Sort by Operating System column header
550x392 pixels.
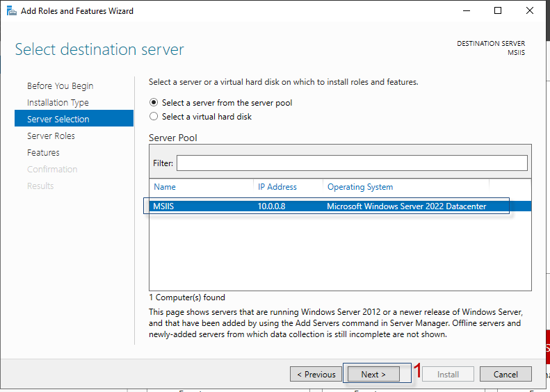(x=360, y=187)
